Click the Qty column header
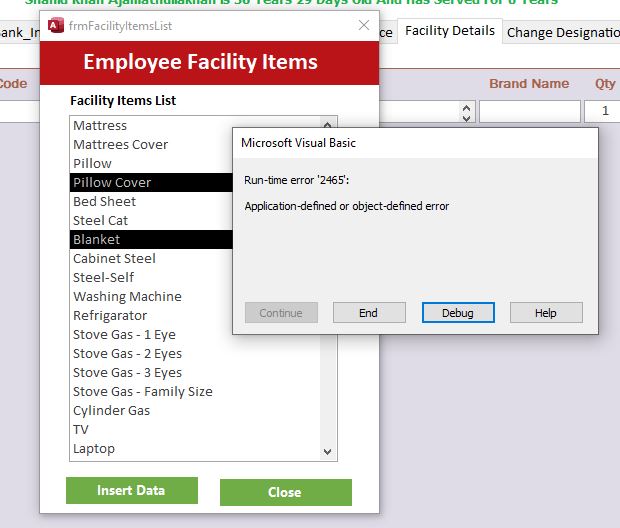The image size is (620, 528). [605, 83]
